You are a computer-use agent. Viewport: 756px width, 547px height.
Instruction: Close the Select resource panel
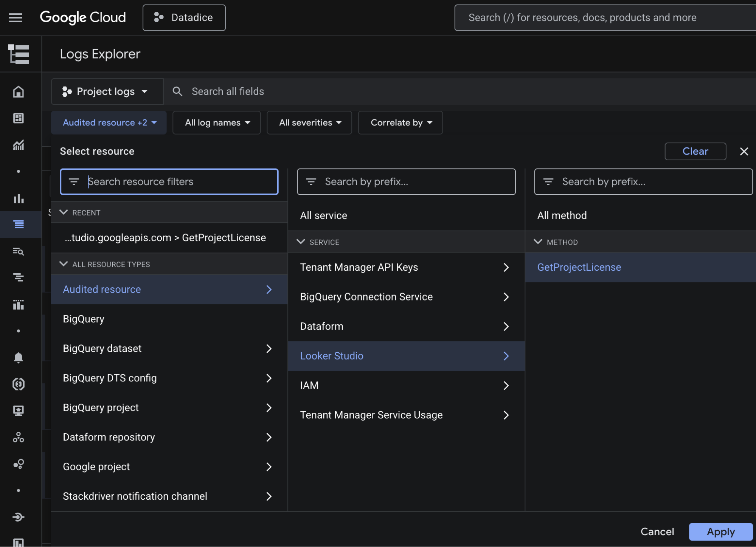(x=744, y=151)
